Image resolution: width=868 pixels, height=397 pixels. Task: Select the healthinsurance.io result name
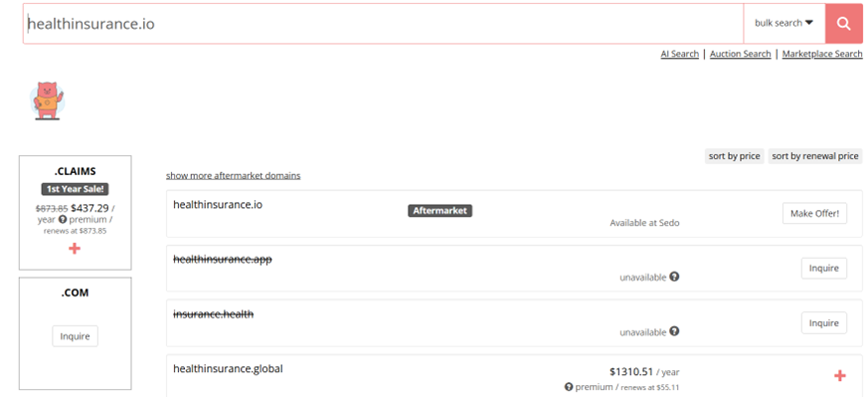pyautogui.click(x=218, y=204)
